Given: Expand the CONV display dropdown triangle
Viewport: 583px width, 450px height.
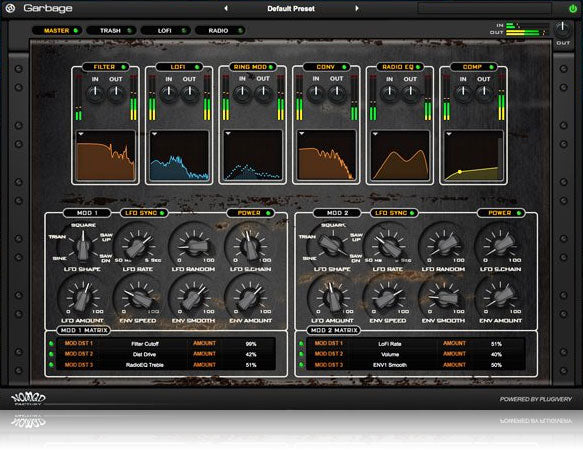Looking at the screenshot, I should 302,134.
